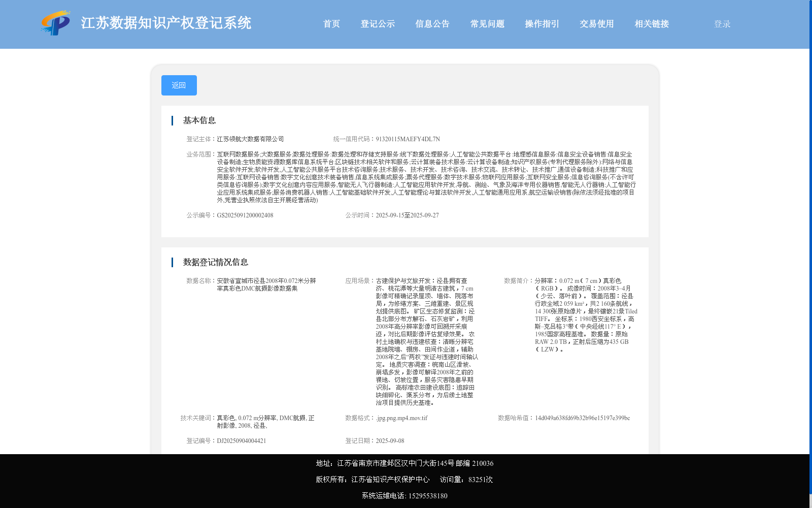
Task: Select registrant name 江苏领航大数据有限公司
Action: (250, 139)
